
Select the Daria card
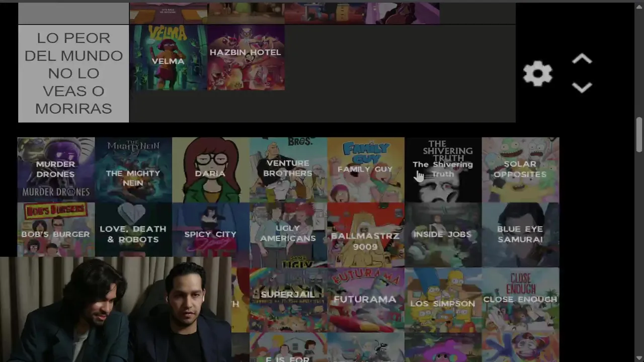[210, 169]
